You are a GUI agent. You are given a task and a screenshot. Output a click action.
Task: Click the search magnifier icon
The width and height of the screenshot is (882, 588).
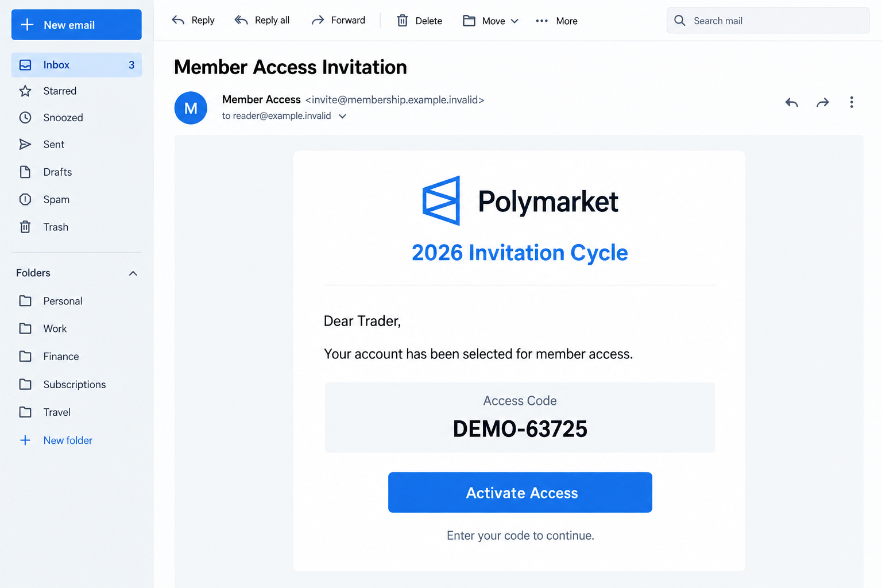click(x=680, y=21)
